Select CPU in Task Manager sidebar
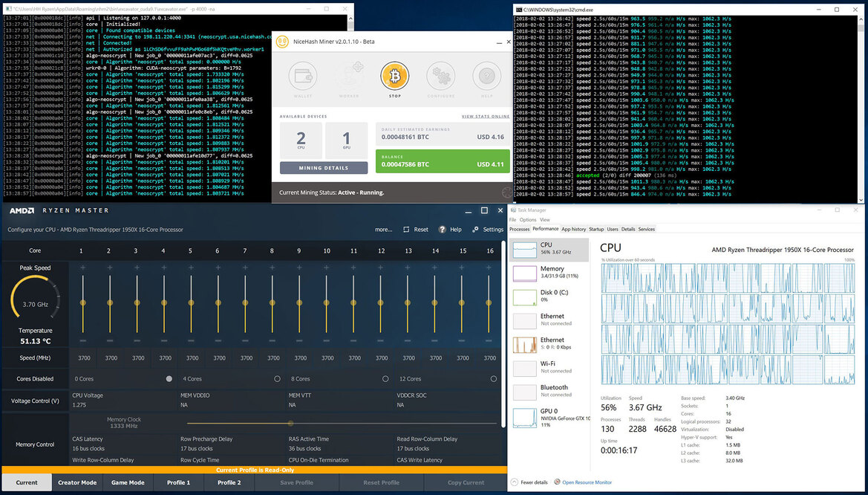 pyautogui.click(x=549, y=249)
